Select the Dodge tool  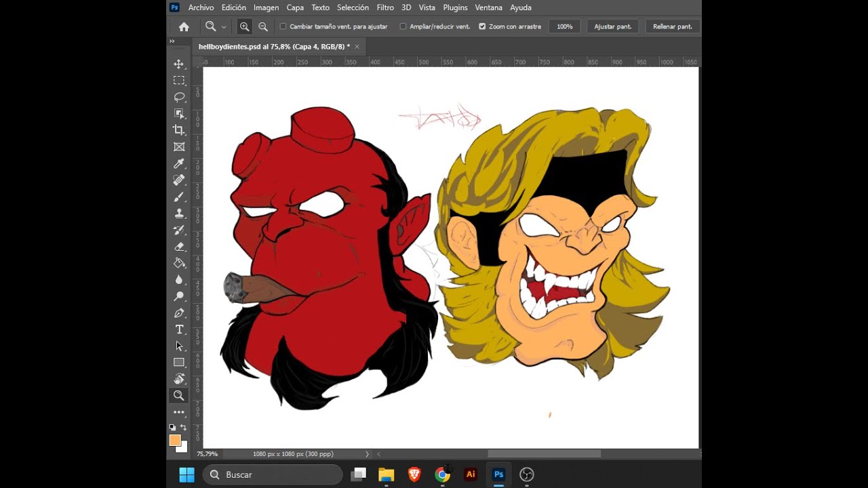[x=179, y=296]
